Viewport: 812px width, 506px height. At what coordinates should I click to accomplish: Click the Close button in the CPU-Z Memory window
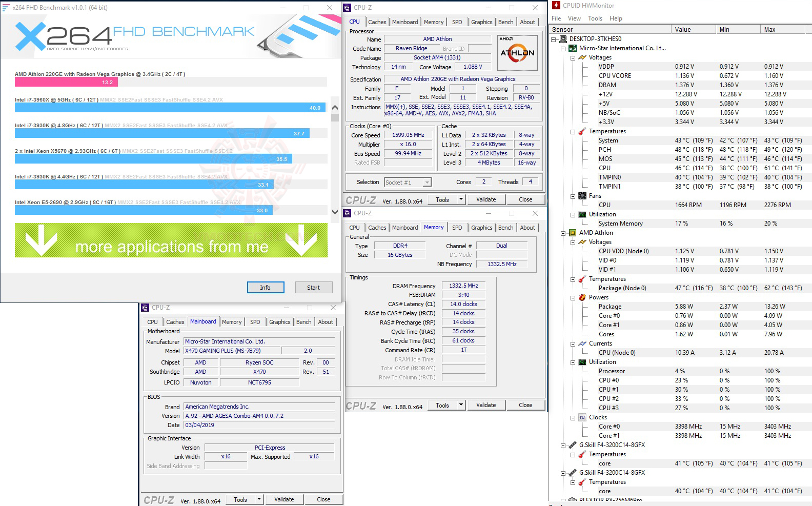525,405
